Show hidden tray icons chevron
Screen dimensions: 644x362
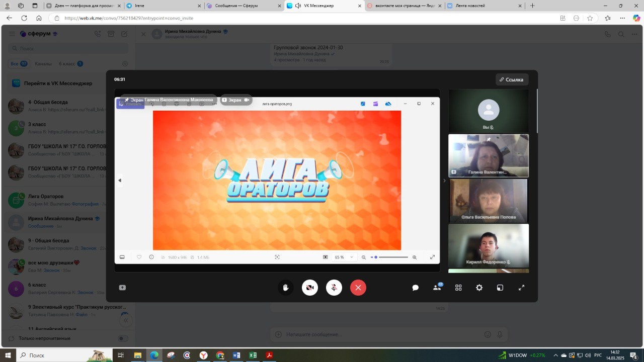point(555,355)
